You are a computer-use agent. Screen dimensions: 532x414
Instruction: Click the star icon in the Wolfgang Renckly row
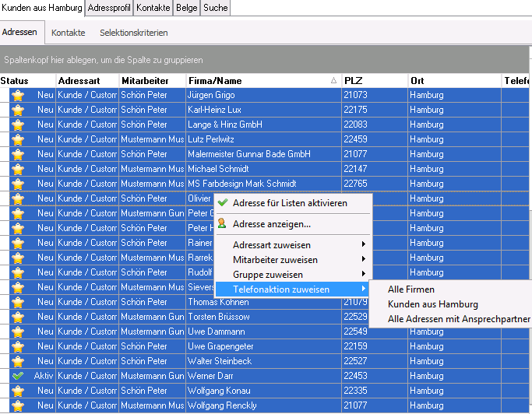[x=18, y=406]
